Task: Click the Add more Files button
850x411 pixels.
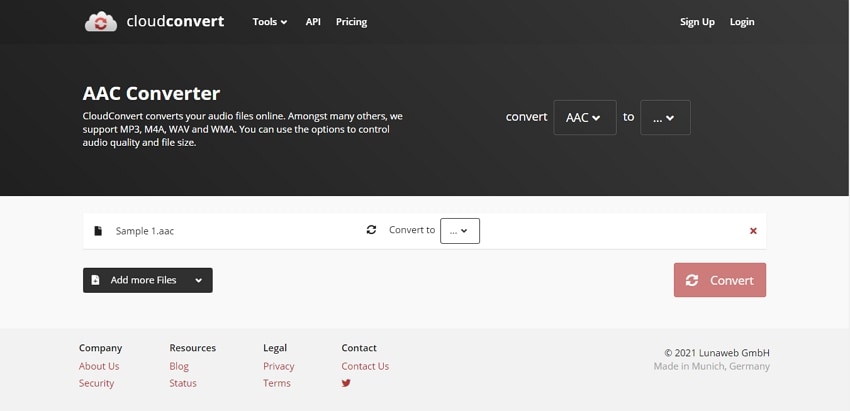Action: 147,280
